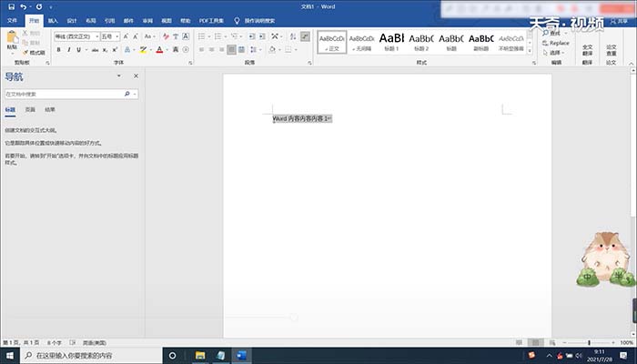Switch to read mode view in status bar
The height and width of the screenshot is (364, 637).
pyautogui.click(x=519, y=343)
